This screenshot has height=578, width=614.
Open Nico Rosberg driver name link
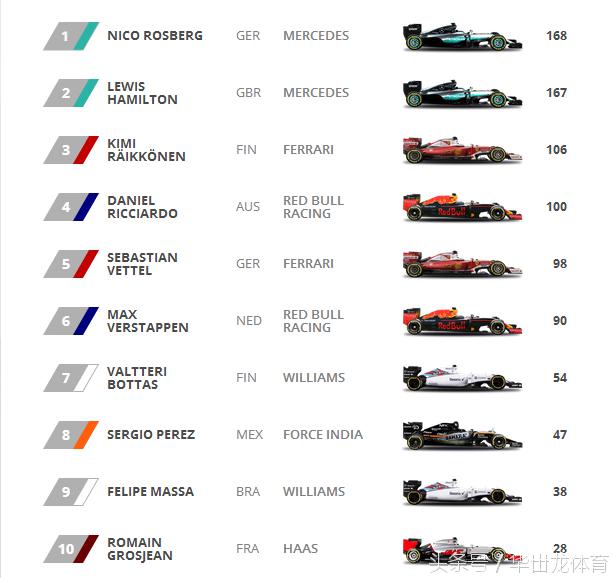pyautogui.click(x=154, y=36)
